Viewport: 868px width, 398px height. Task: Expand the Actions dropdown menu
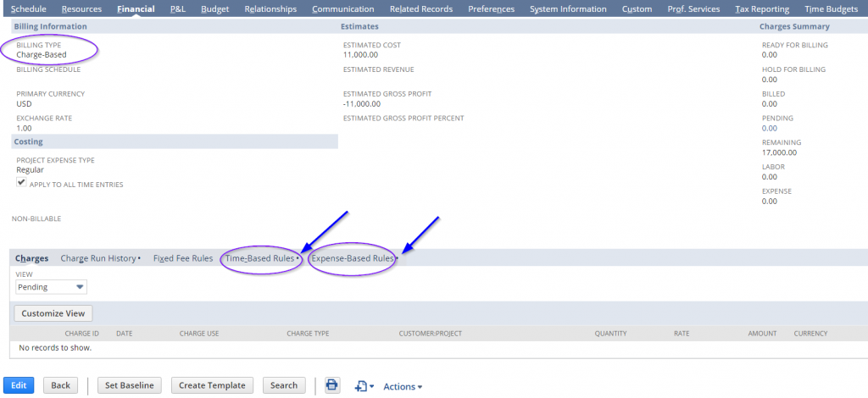coord(403,386)
